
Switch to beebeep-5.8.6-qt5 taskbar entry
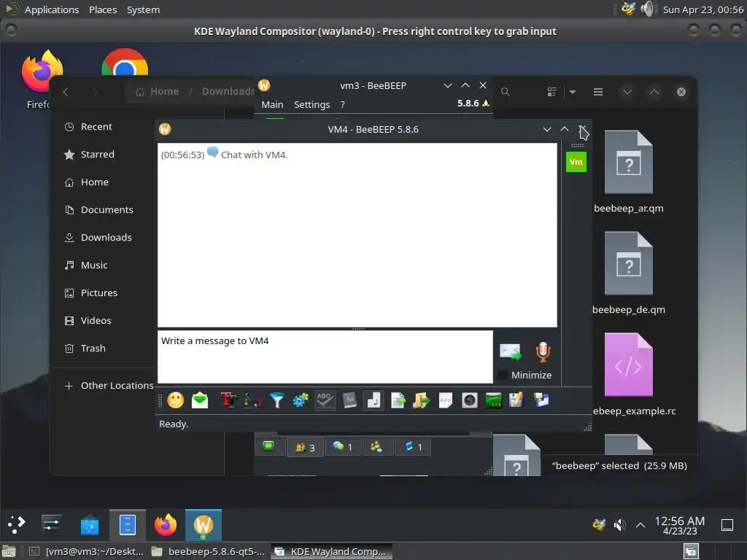(x=209, y=551)
